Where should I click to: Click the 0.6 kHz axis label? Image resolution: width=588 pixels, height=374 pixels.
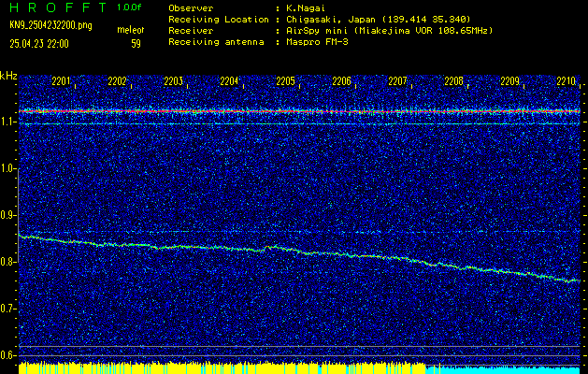point(7,355)
